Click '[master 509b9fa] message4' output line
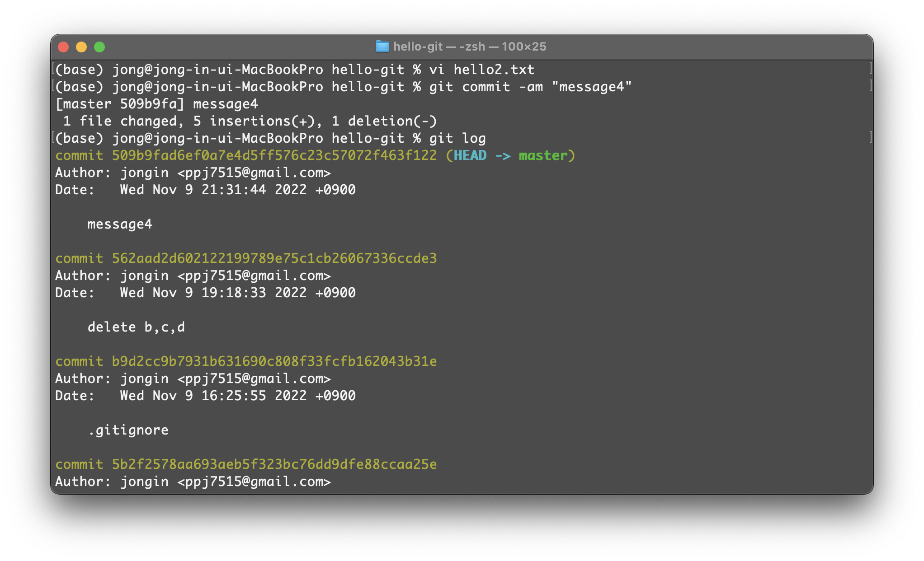 (156, 104)
